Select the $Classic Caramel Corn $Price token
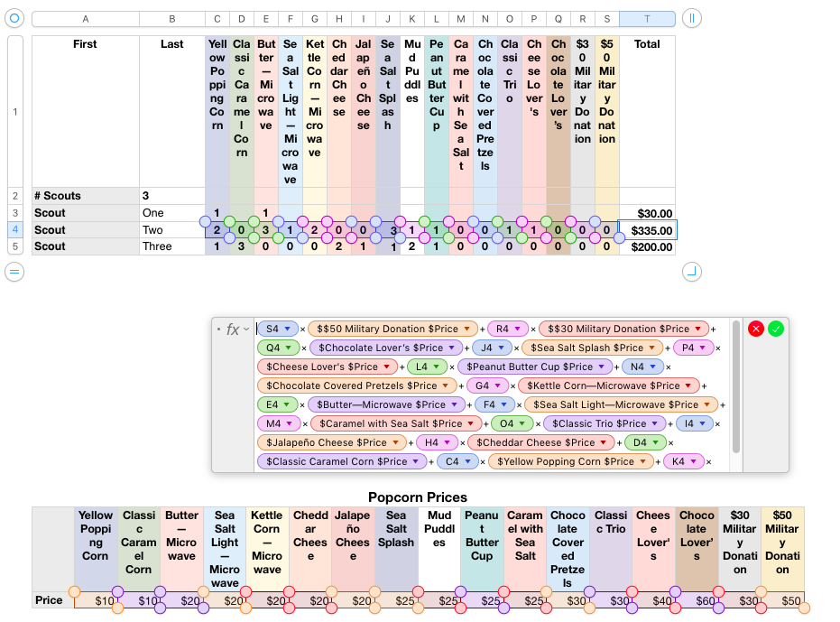Viewport: 840px width, 622px height. click(342, 461)
